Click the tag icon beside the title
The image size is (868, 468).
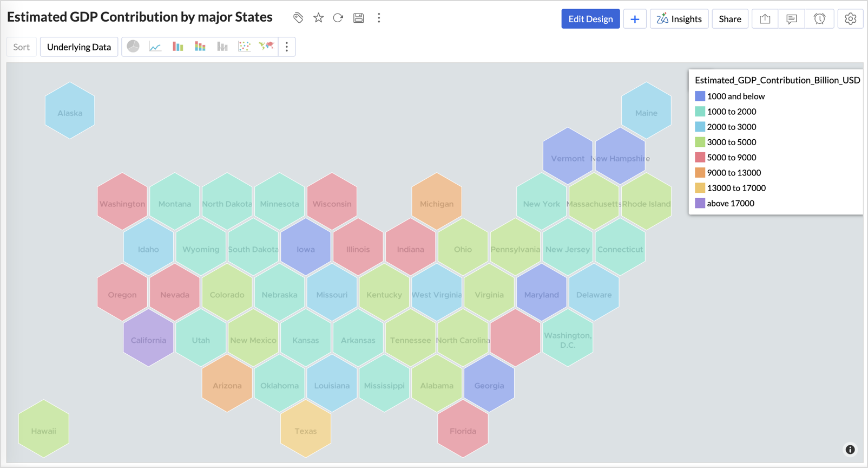coord(298,18)
